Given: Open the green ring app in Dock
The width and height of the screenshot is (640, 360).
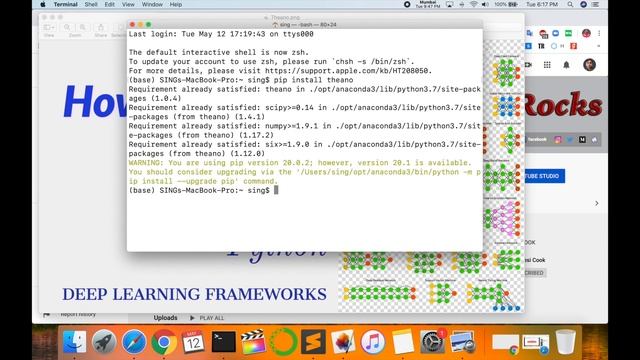Looking at the screenshot, I should tap(283, 341).
